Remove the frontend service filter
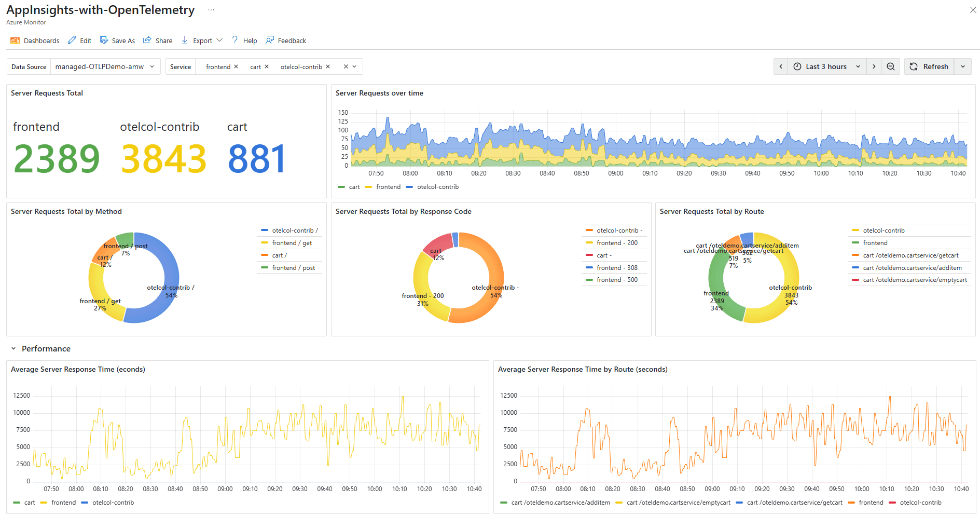Image resolution: width=980 pixels, height=515 pixels. pos(236,66)
